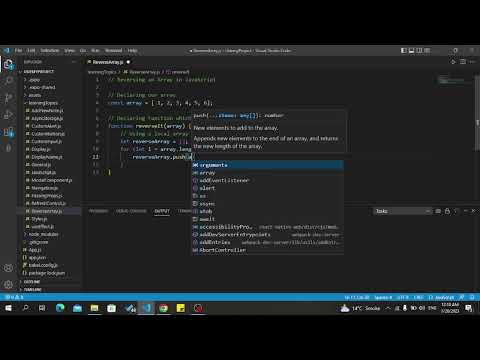
Task: Select the Output panel tab
Action: click(x=162, y=211)
